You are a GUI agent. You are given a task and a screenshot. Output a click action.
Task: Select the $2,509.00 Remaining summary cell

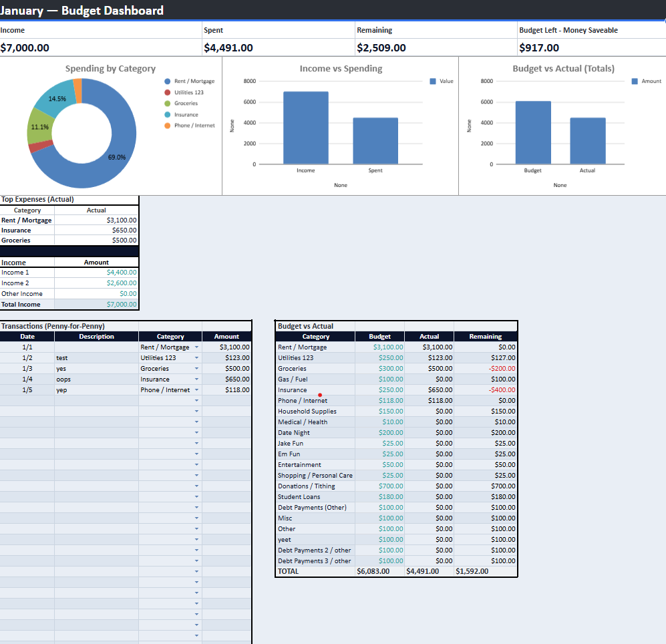pyautogui.click(x=436, y=47)
